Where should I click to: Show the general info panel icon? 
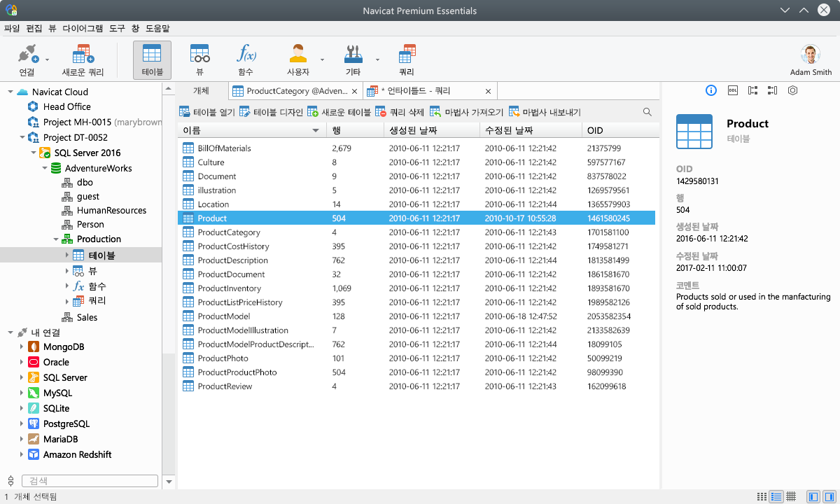[711, 90]
